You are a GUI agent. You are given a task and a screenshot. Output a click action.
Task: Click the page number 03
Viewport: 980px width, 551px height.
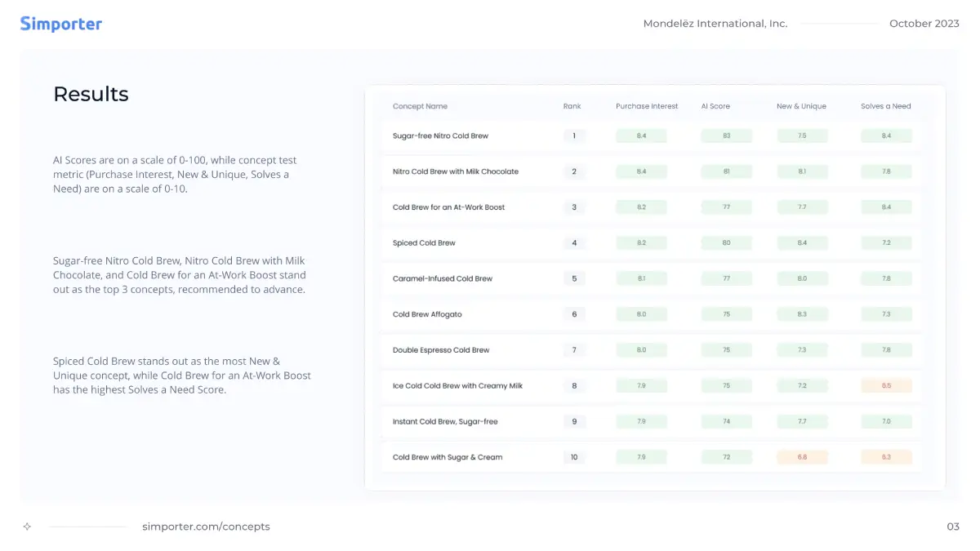pos(953,527)
